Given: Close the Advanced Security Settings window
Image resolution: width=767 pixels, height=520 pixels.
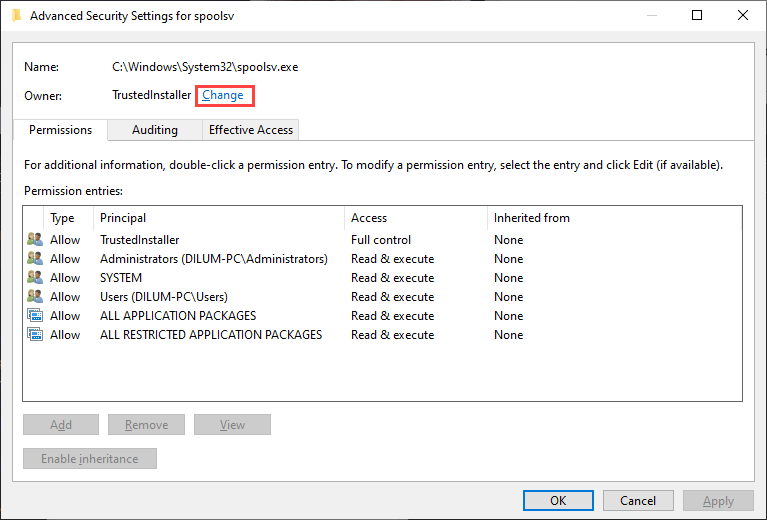Looking at the screenshot, I should pyautogui.click(x=743, y=16).
